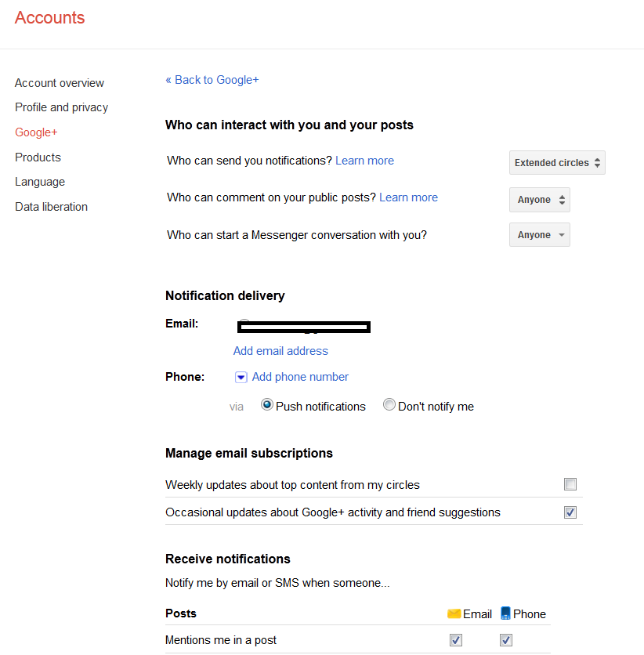Open Anyone dropdown for public post comments

540,200
